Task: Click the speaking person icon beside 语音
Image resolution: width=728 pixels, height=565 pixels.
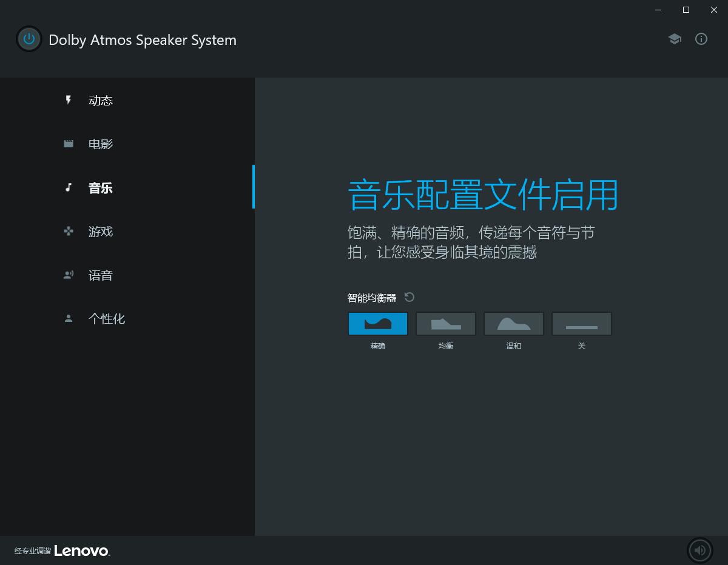Action: (69, 275)
